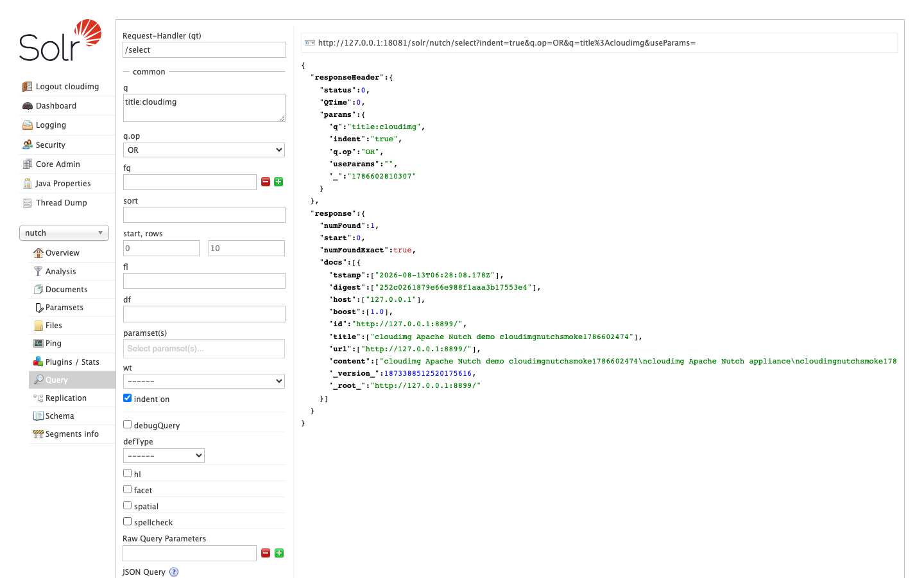Click the start field showing 0

(x=161, y=248)
